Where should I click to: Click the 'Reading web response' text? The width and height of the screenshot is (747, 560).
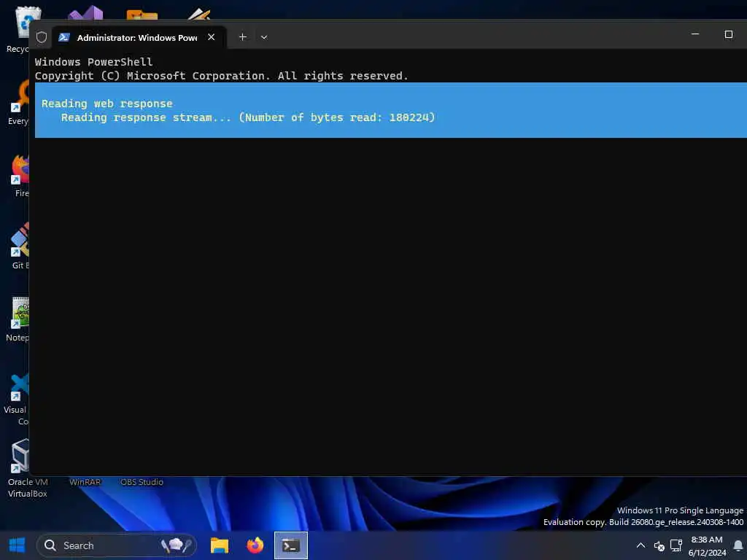click(107, 104)
